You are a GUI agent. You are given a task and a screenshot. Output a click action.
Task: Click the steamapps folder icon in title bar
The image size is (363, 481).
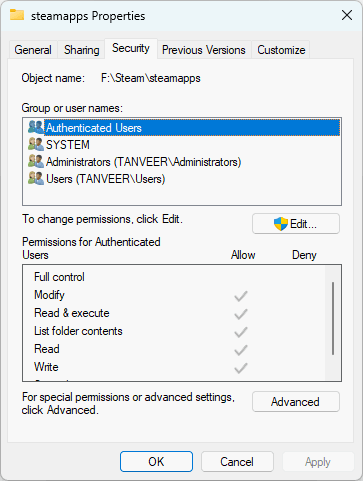(x=17, y=15)
